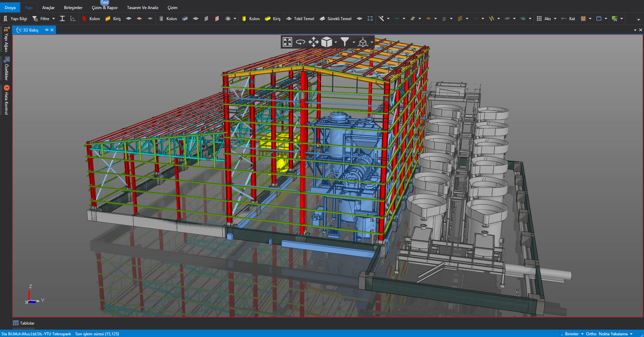Open the Hata Kontrol side panel
The width and height of the screenshot is (644, 337).
pyautogui.click(x=6, y=100)
